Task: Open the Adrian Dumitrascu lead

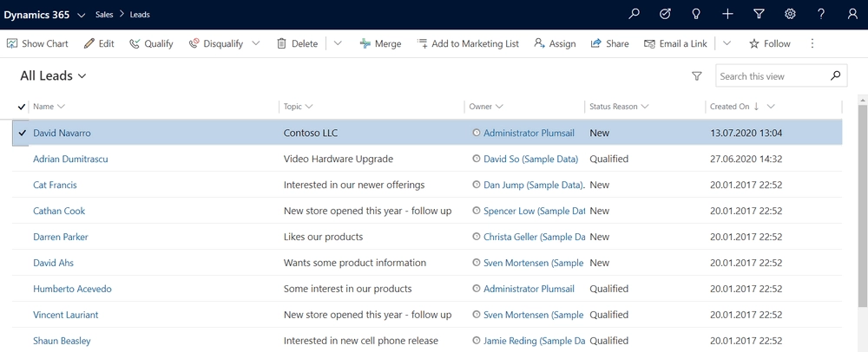Action: click(71, 160)
